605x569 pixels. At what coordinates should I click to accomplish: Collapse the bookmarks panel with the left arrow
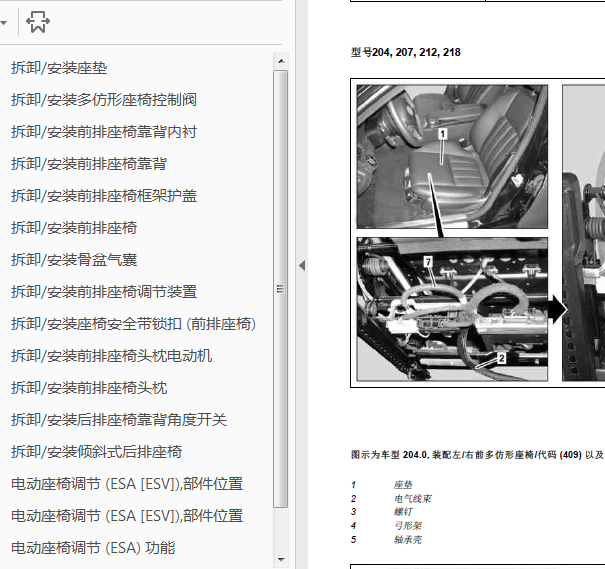[x=301, y=265]
